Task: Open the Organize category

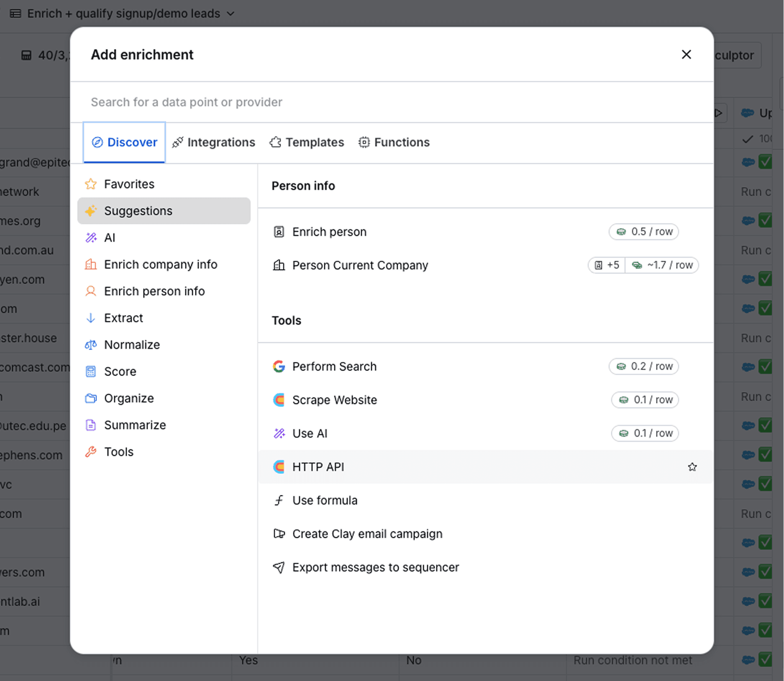Action: (x=164, y=398)
